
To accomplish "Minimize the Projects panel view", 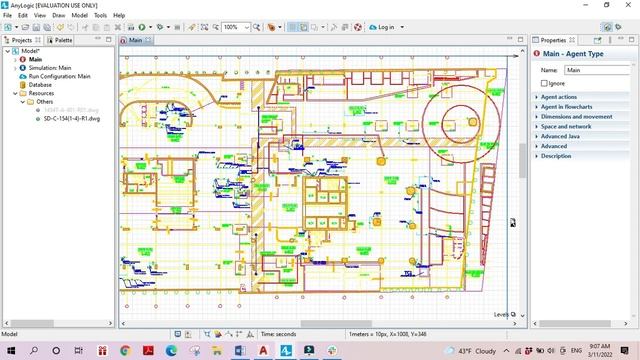I will 98,39.
